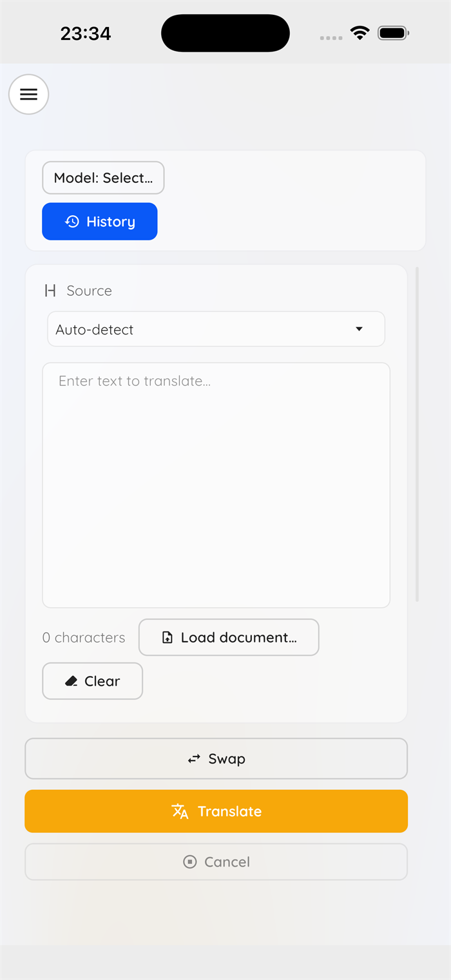This screenshot has width=451, height=980.
Task: Open the hamburger menu
Action: [x=28, y=95]
